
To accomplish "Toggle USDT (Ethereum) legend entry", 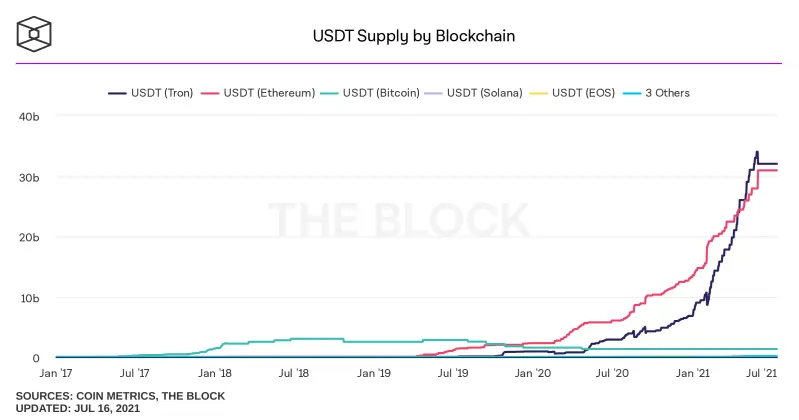I will 258,93.
